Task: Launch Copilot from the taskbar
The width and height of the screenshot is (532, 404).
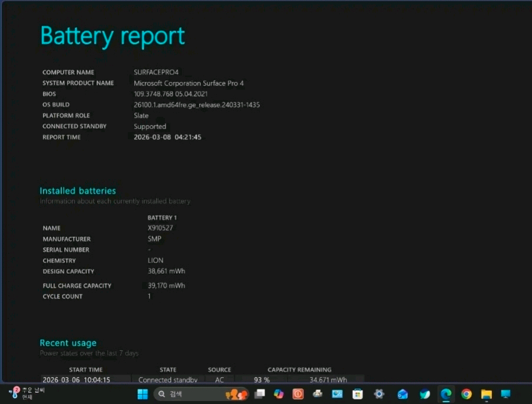Action: coord(278,393)
